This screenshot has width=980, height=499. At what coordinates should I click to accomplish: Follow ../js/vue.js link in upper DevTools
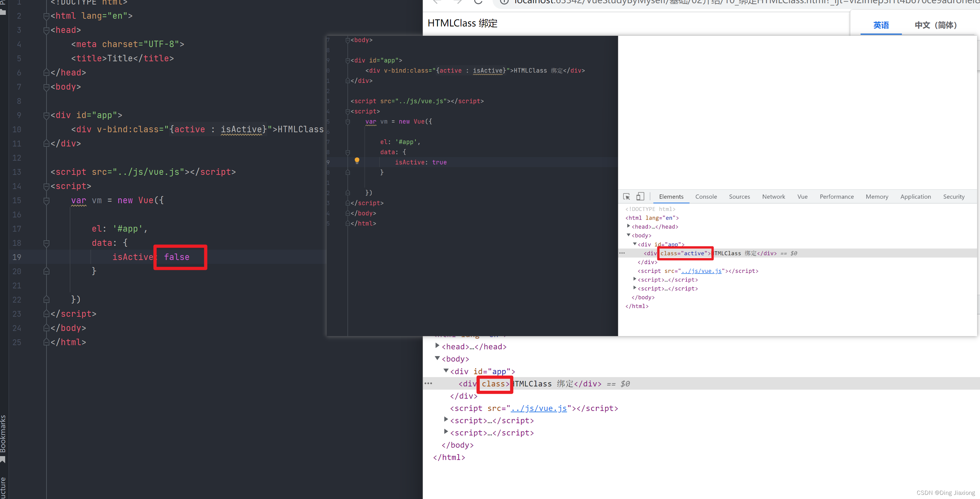point(701,271)
